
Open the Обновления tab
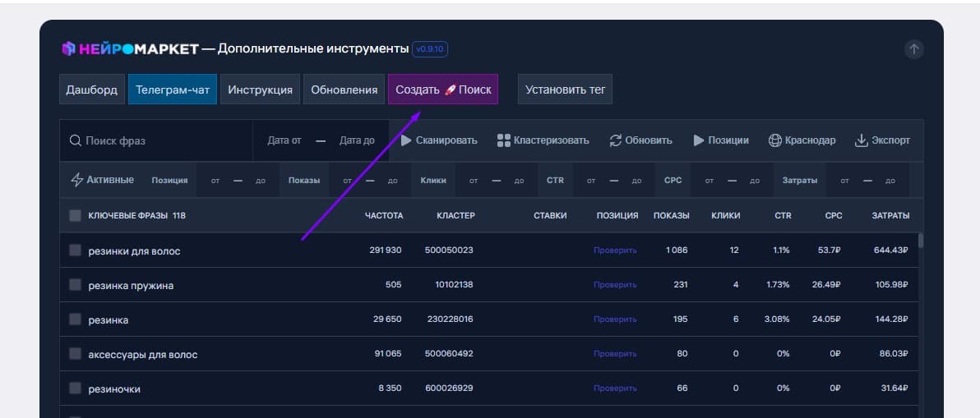(x=344, y=90)
